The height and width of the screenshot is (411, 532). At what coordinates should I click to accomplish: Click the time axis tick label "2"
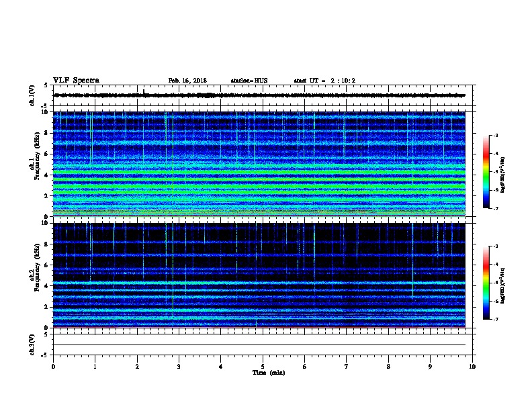pos(137,366)
